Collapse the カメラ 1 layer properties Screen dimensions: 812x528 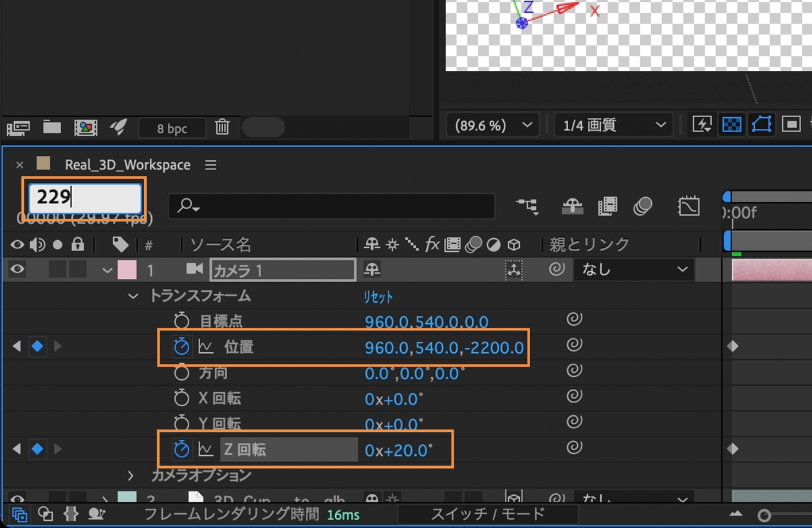point(107,270)
